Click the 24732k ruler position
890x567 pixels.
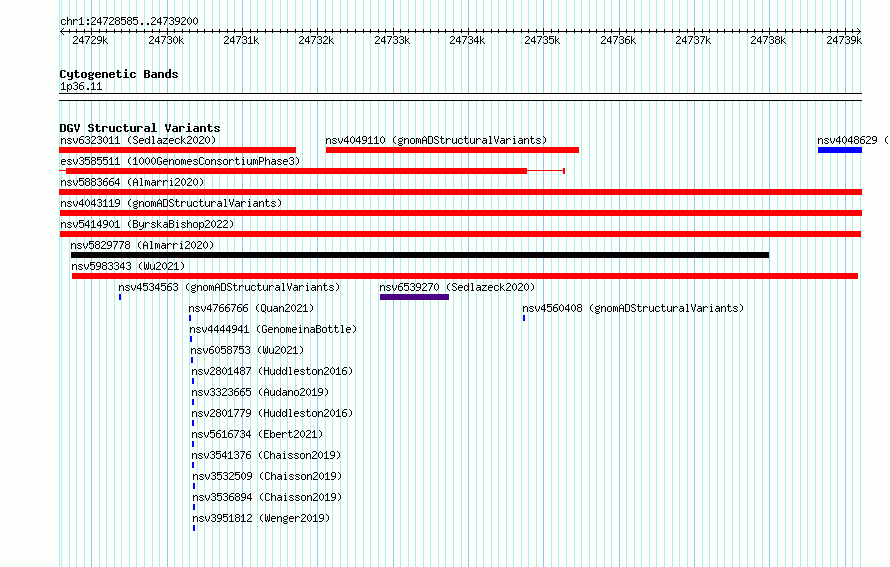click(316, 40)
